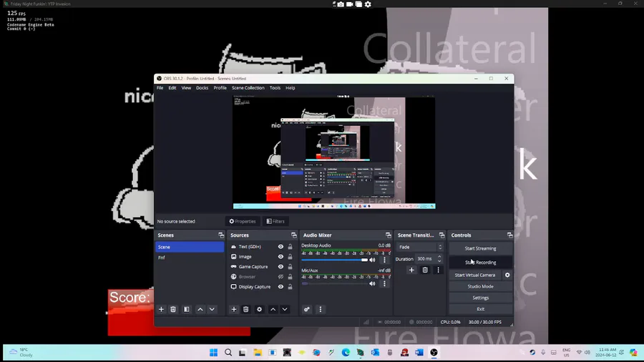Mute Mic/Aux speaker icon
This screenshot has width=644, height=362.
[372, 283]
